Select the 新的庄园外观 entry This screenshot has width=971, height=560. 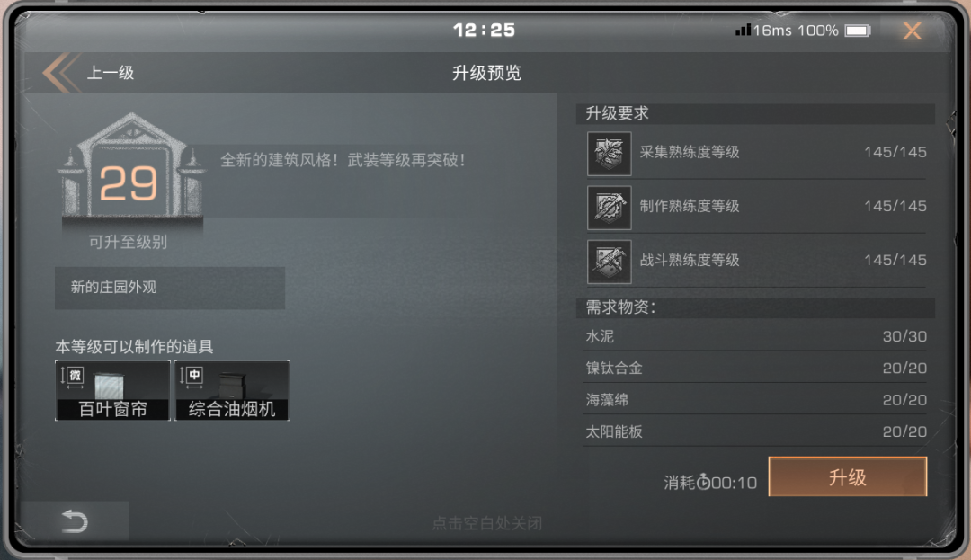click(170, 288)
